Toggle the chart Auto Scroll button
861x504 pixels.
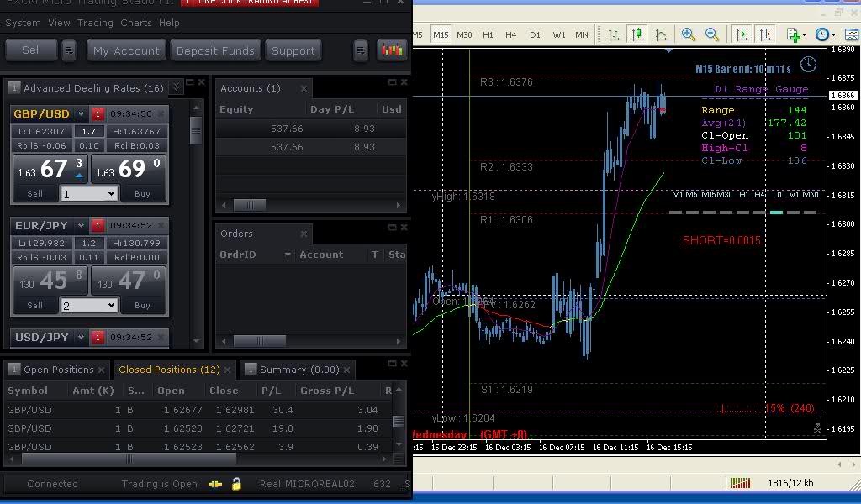coord(741,34)
